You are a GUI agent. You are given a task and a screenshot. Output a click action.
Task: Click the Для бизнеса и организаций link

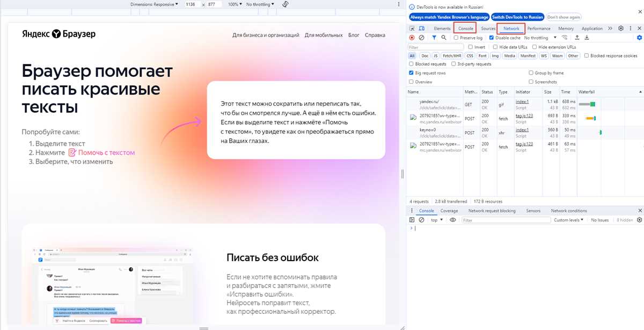pos(266,35)
